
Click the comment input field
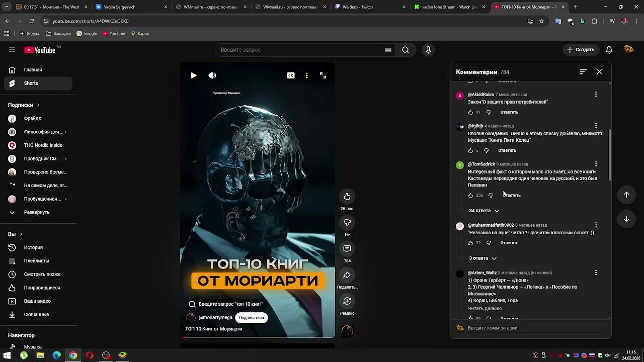click(533, 328)
